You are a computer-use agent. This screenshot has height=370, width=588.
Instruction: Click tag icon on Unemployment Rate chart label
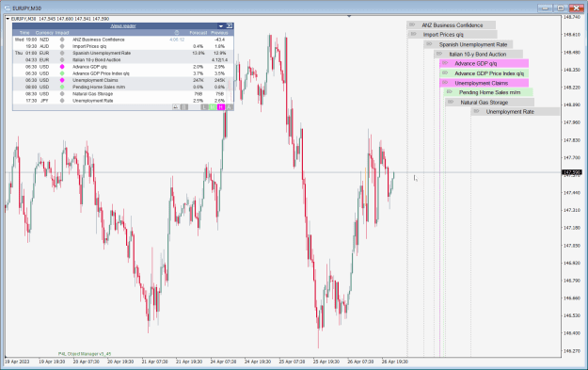[476, 111]
